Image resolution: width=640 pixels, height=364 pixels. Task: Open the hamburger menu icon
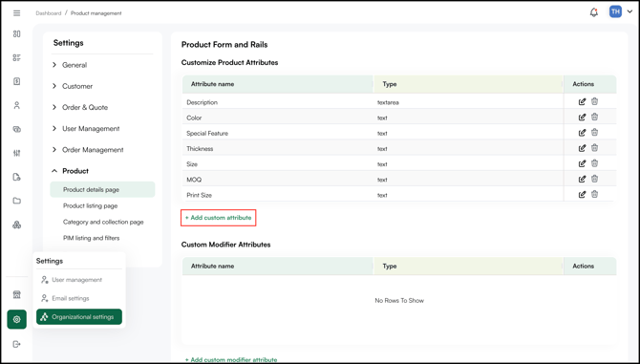coord(17,13)
